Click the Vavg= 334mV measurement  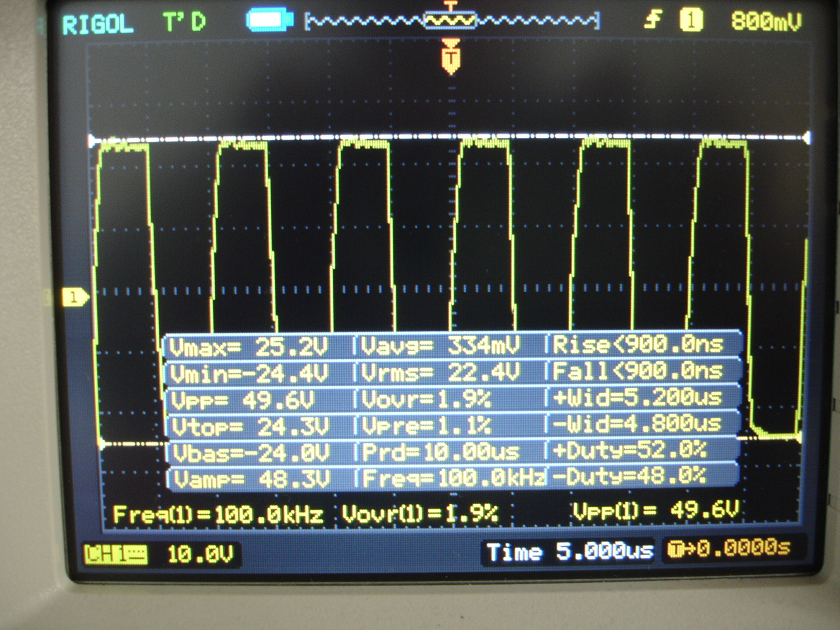click(440, 345)
